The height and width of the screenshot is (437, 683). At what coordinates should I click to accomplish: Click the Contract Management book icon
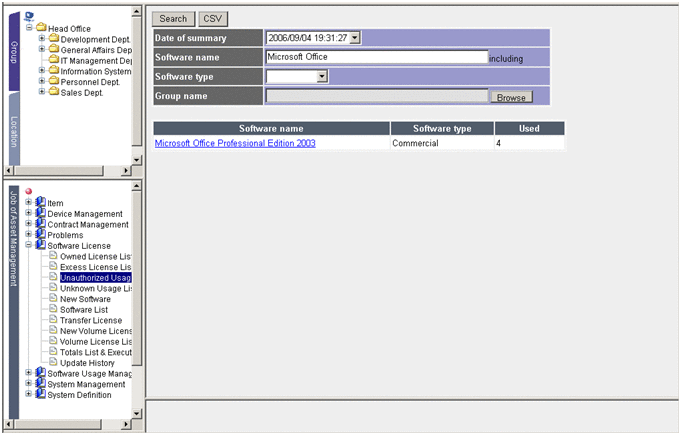(x=41, y=223)
